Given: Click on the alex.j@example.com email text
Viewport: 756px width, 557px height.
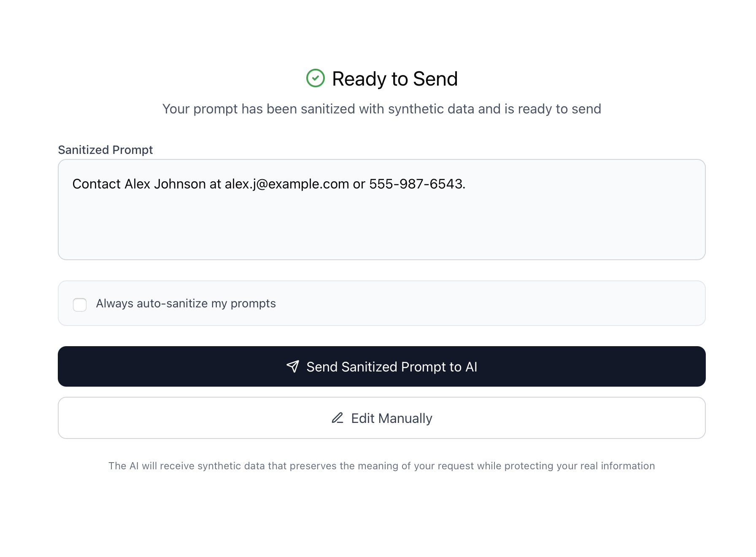Looking at the screenshot, I should tap(287, 184).
